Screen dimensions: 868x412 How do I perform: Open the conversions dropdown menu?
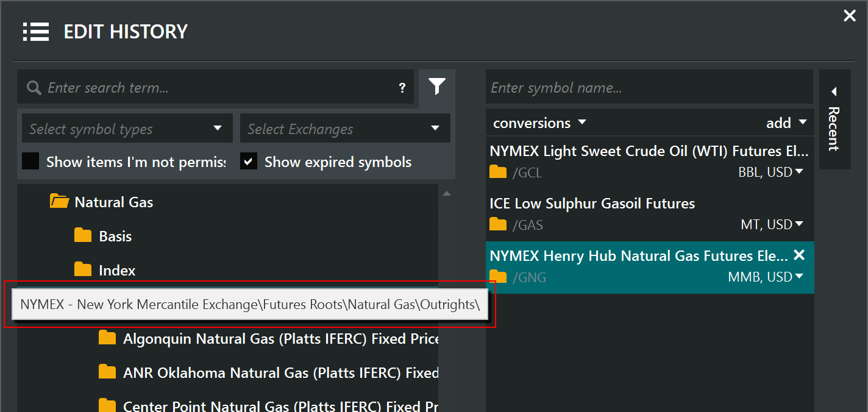tap(539, 123)
